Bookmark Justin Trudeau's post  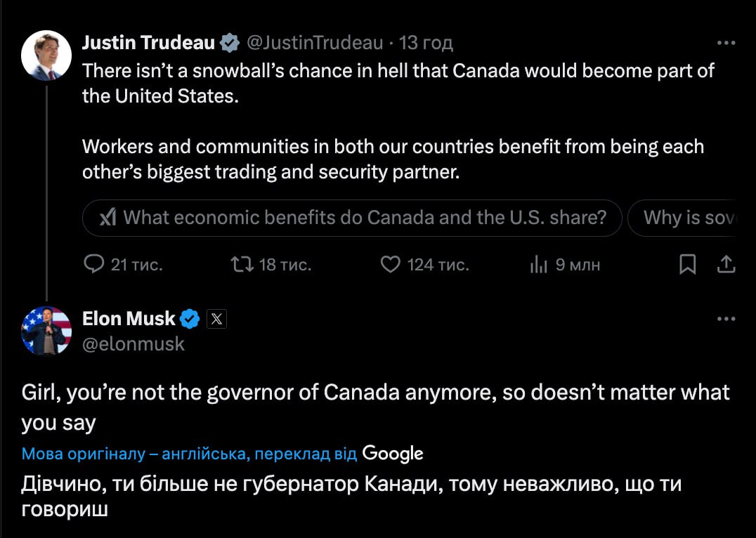coord(688,264)
